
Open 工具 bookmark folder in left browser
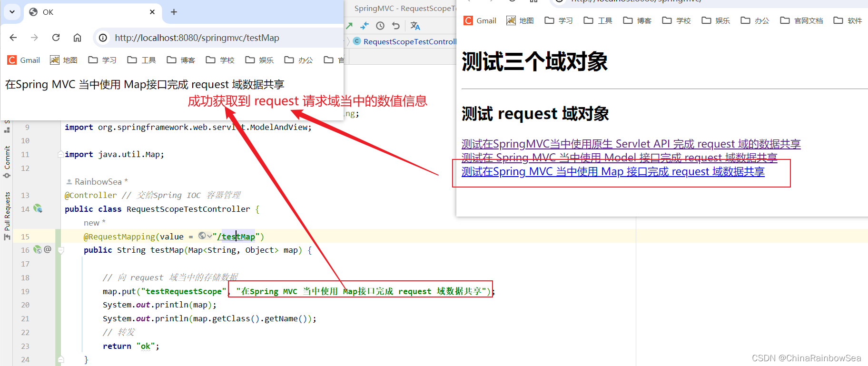[x=142, y=60]
